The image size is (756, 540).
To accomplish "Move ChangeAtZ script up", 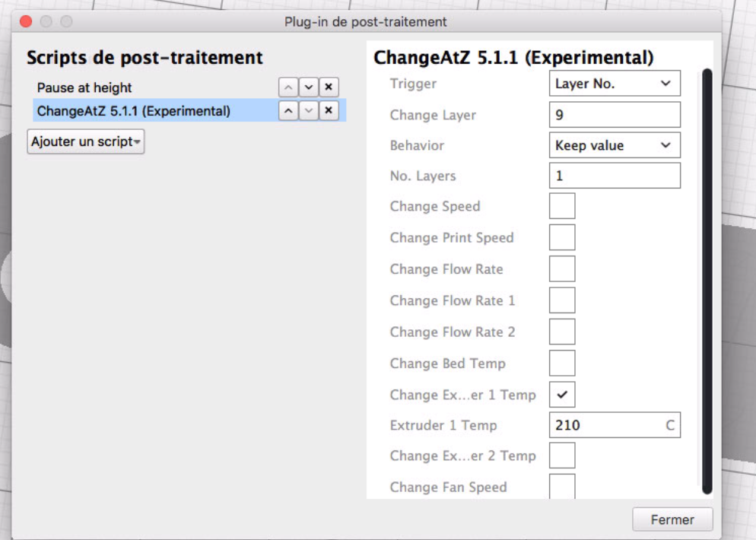I will [289, 111].
